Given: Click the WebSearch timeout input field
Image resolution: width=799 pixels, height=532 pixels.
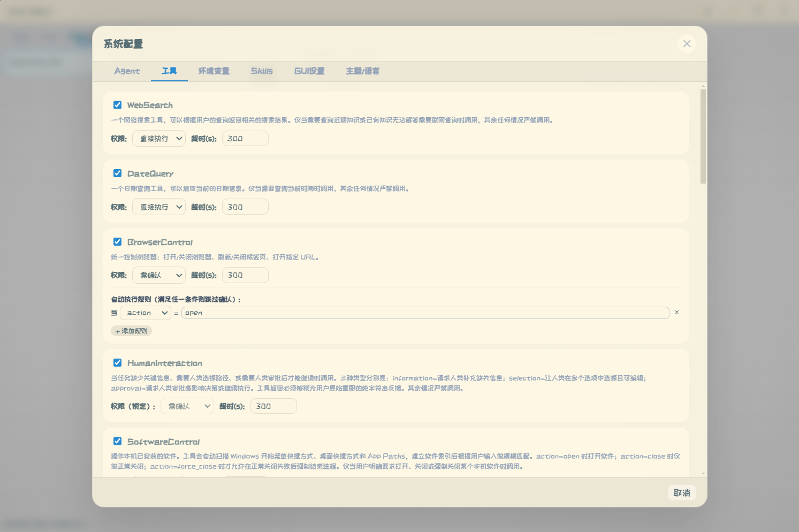Looking at the screenshot, I should click(245, 139).
